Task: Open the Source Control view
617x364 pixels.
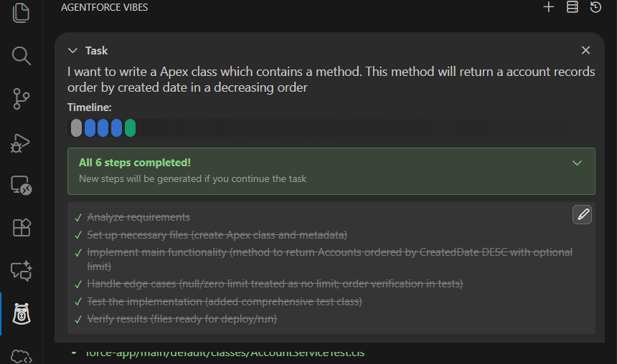Action: tap(21, 99)
